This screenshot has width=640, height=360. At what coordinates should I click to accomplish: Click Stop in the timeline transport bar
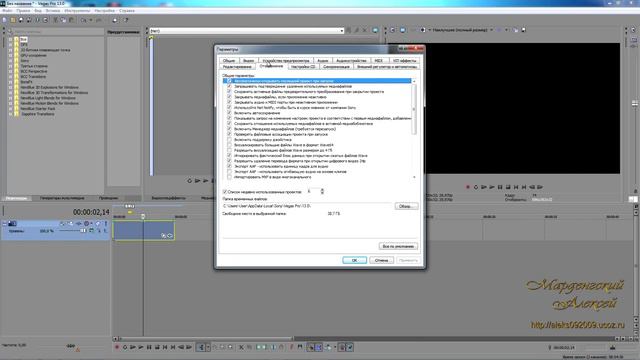coord(157,347)
